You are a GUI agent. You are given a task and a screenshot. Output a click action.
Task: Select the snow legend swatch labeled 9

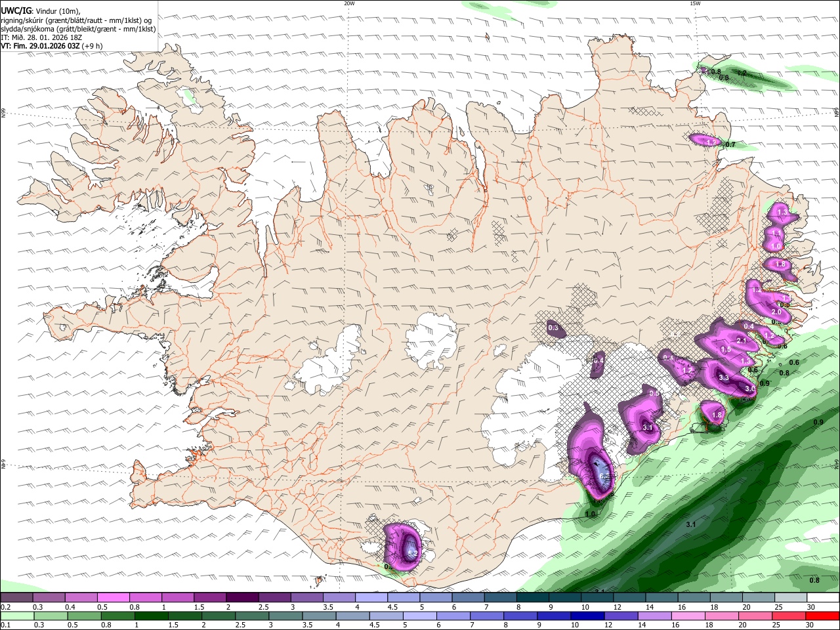564,598
